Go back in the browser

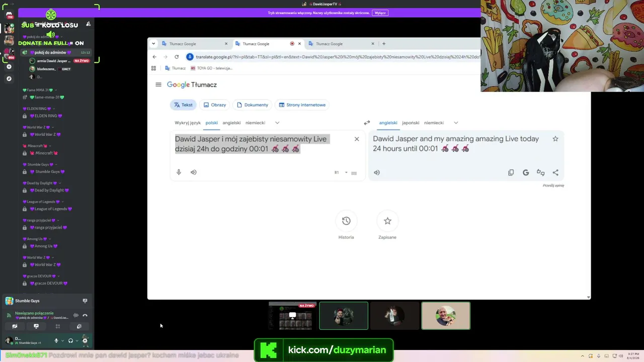point(154,57)
